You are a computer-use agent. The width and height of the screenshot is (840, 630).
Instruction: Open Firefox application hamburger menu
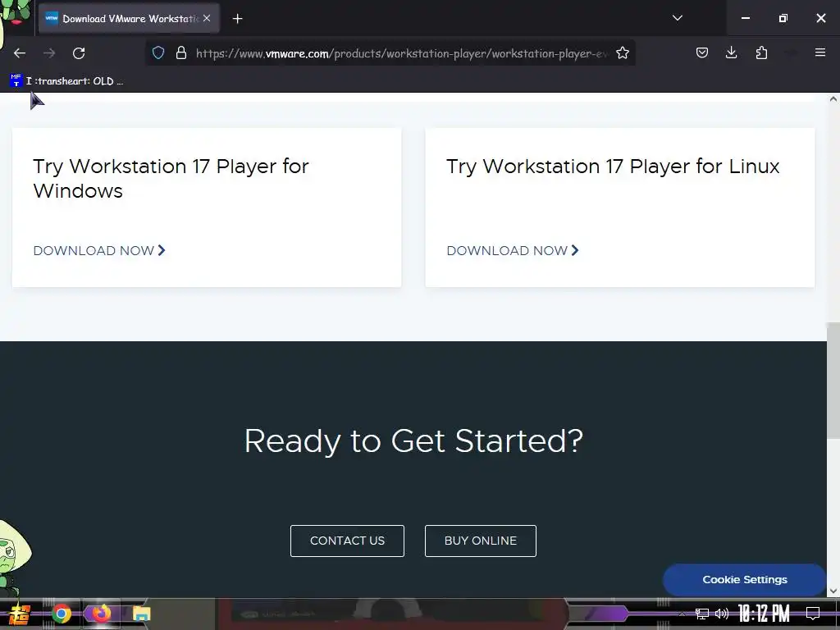pyautogui.click(x=820, y=53)
